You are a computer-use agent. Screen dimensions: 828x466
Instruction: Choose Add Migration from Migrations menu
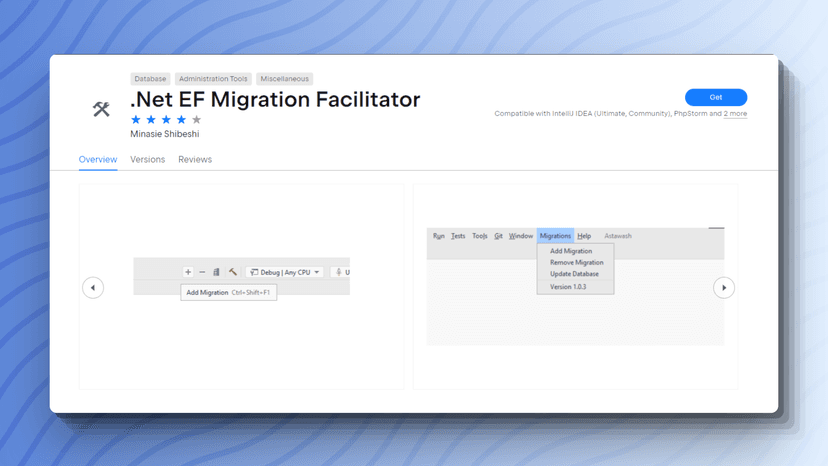pos(571,251)
